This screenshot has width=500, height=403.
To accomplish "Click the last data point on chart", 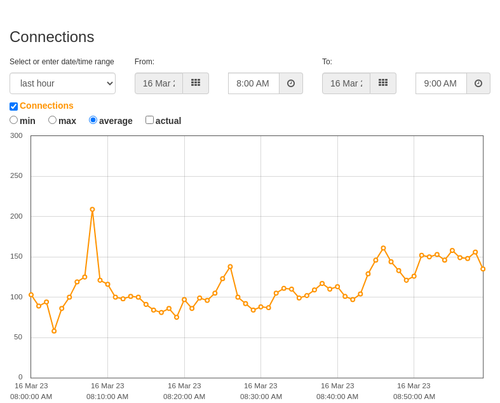I will [483, 269].
